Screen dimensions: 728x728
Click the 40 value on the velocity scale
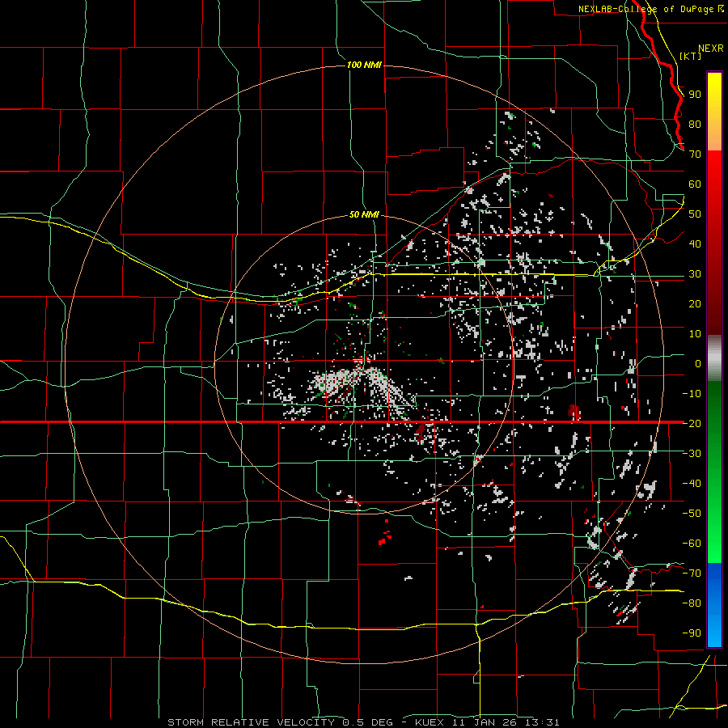(x=695, y=244)
